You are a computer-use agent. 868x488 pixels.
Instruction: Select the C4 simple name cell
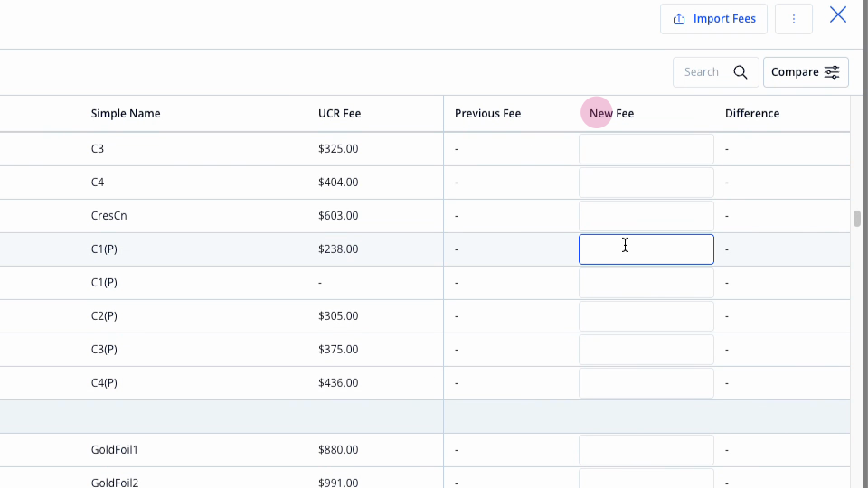(98, 182)
